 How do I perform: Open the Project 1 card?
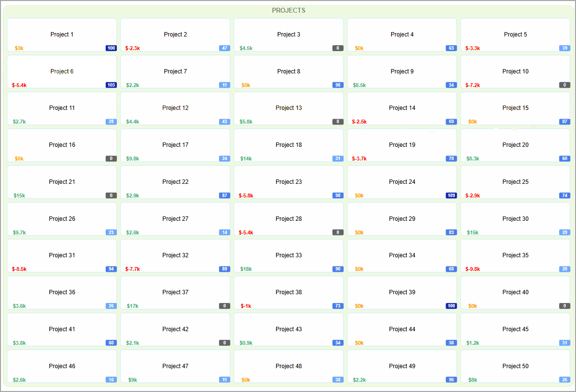62,35
